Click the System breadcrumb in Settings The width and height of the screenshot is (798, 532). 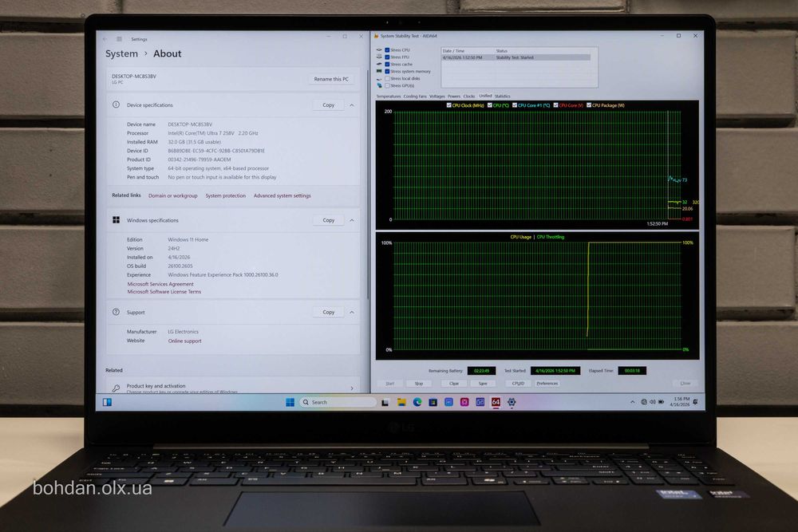coord(121,53)
